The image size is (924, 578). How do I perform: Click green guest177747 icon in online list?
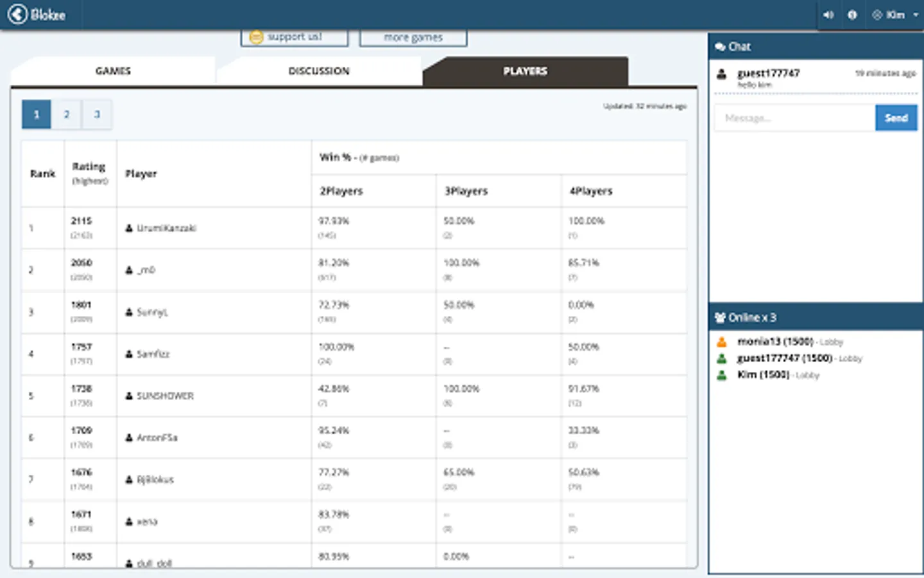click(722, 358)
